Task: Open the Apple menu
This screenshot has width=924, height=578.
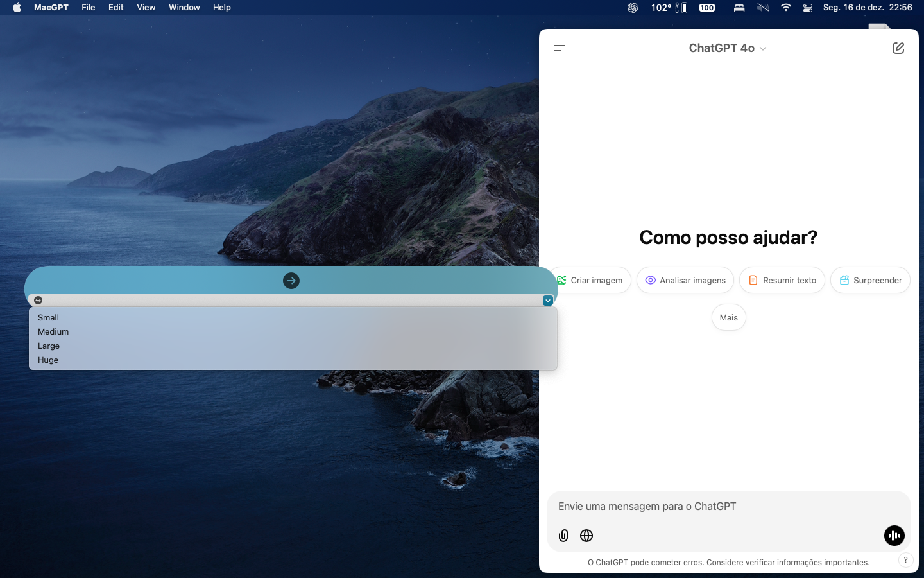Action: tap(17, 8)
